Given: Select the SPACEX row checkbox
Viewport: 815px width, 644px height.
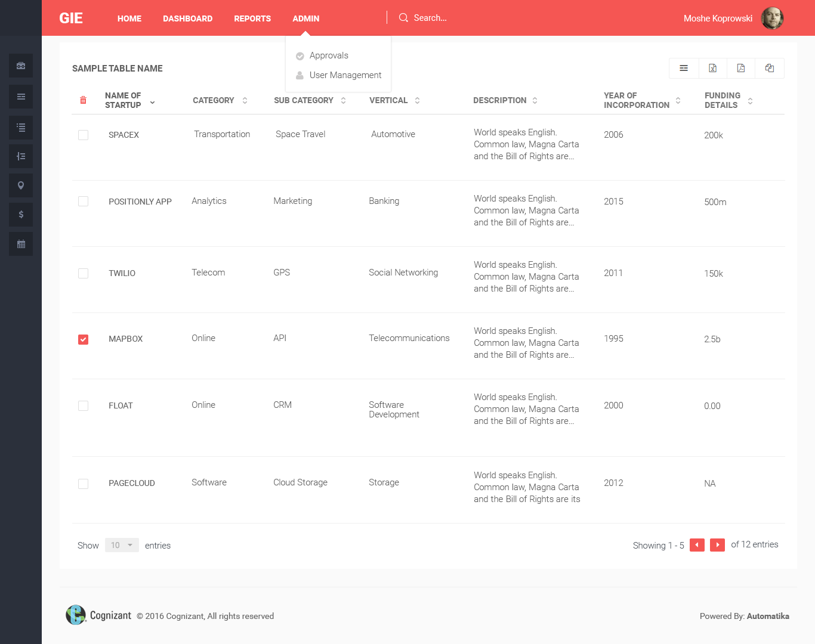Looking at the screenshot, I should 83,135.
